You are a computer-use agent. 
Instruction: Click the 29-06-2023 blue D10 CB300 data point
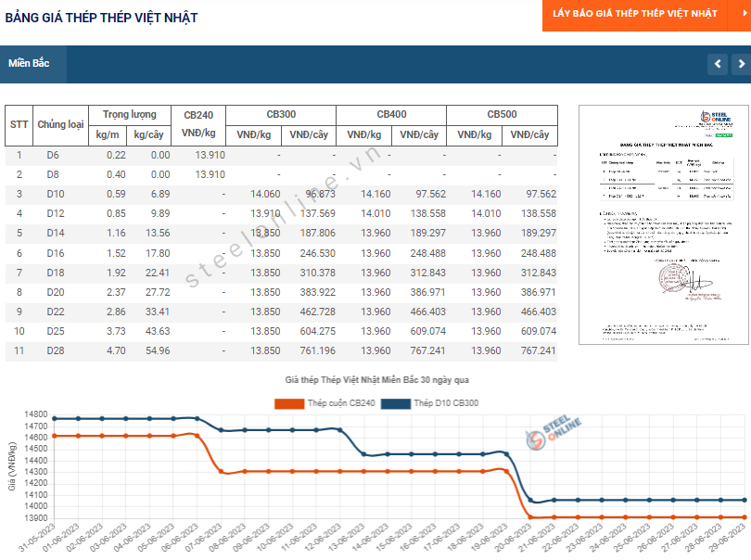tap(745, 500)
